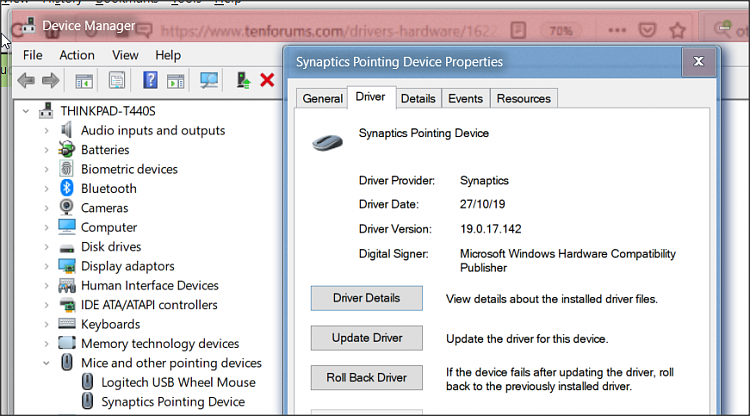Expand the Keyboards node

tap(46, 324)
